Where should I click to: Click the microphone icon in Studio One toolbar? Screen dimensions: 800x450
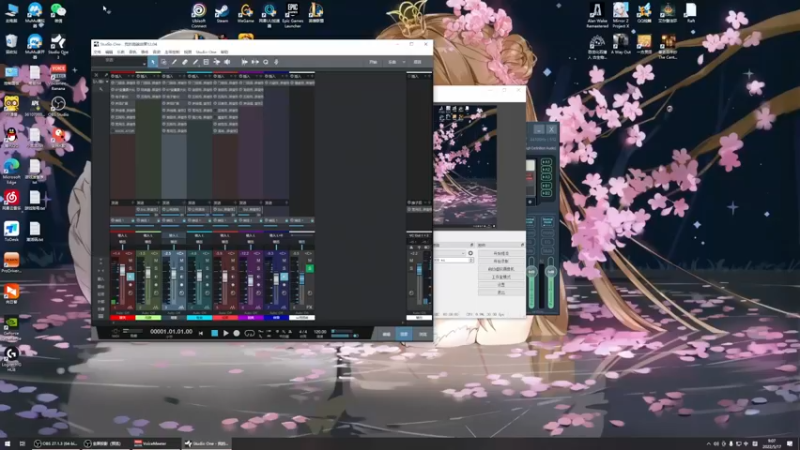click(277, 62)
